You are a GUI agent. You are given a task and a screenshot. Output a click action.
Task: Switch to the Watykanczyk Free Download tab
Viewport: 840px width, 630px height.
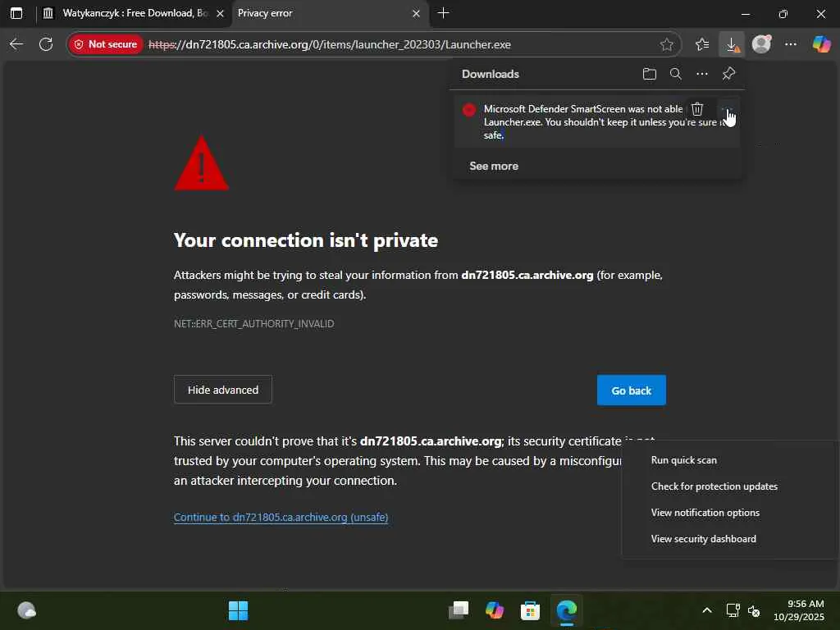coord(134,13)
